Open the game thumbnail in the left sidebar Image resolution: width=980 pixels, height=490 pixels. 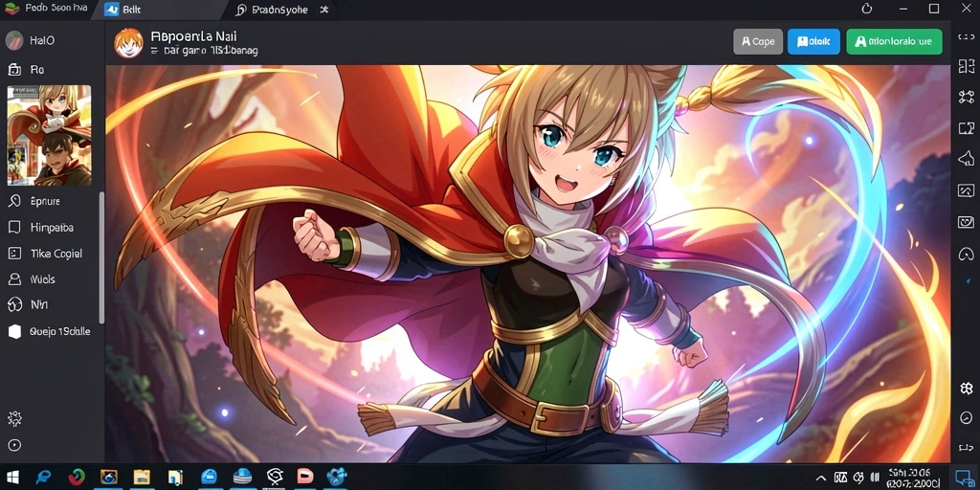pos(49,135)
